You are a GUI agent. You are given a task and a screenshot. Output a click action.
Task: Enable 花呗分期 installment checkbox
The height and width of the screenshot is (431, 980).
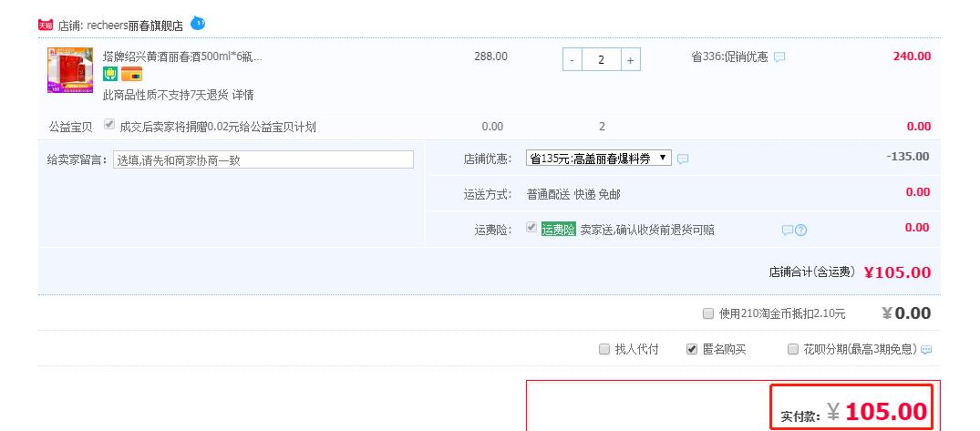[793, 349]
